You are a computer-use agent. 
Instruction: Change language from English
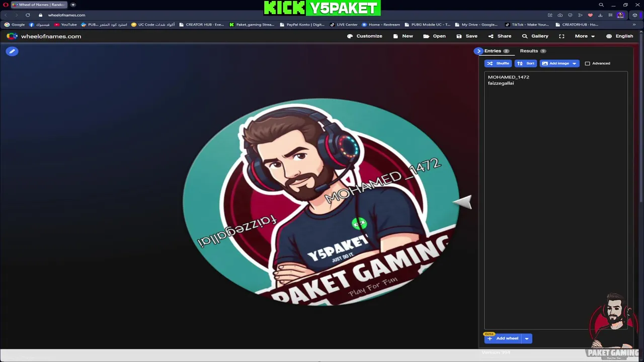click(619, 36)
